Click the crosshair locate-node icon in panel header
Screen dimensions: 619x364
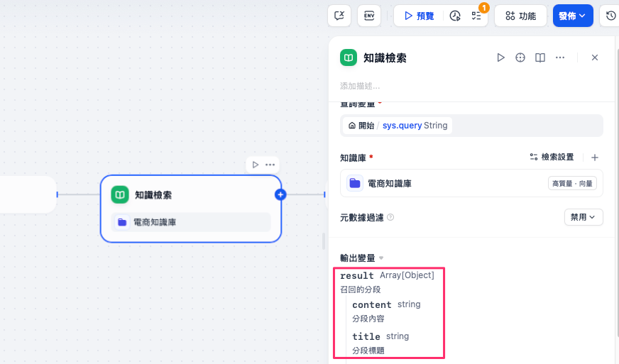pos(520,57)
